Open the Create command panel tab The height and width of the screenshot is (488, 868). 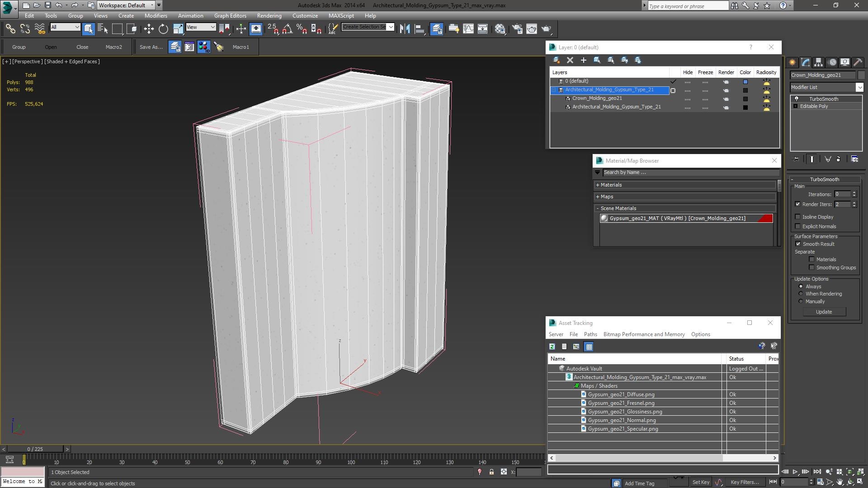792,62
